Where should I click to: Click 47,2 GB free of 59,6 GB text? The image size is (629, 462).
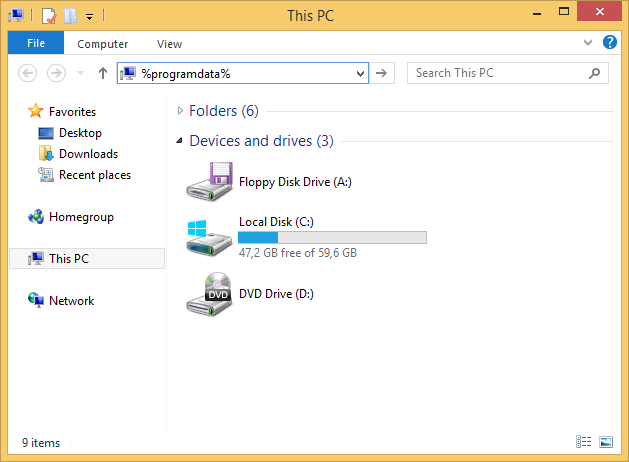298,253
